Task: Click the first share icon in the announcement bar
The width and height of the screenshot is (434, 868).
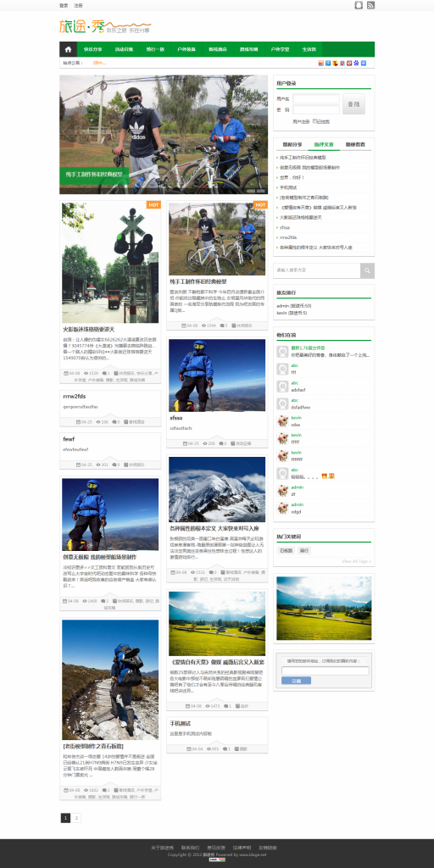Action: click(321, 63)
